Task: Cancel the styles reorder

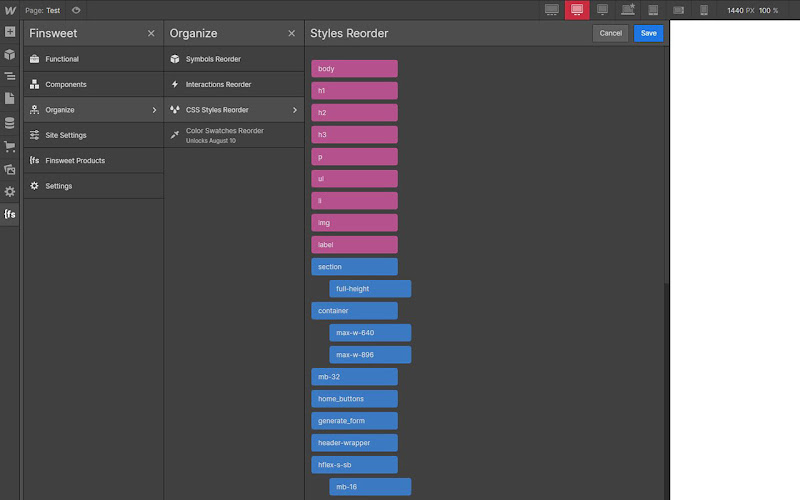Action: pyautogui.click(x=610, y=33)
